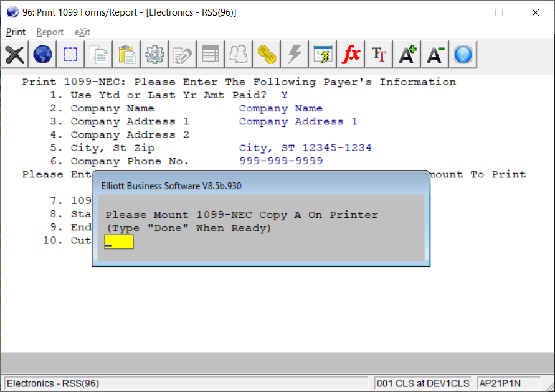Screen dimensions: 555x392
Task: Open the blue globe toolbar icon
Action: 42,54
